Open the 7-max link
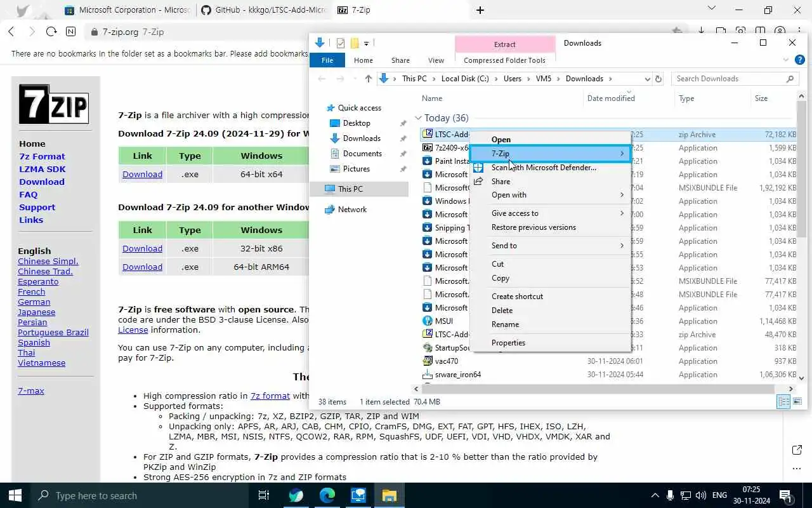This screenshot has width=812, height=508. pyautogui.click(x=31, y=391)
